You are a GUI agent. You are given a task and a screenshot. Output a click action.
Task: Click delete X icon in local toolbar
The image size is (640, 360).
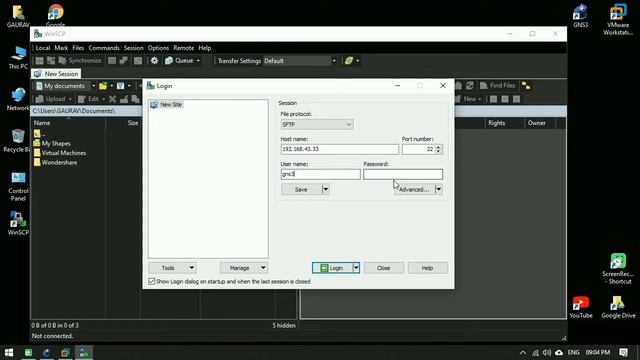click(113, 99)
